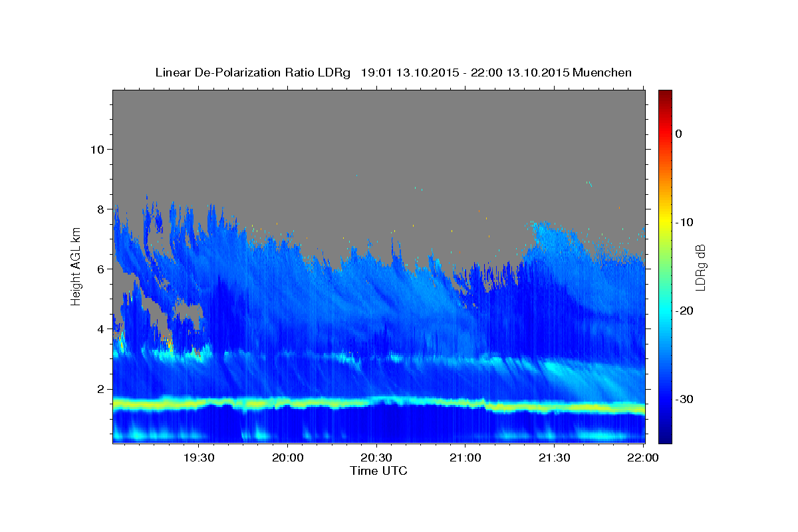
Task: Click the 20:30 time tick label
Action: pyautogui.click(x=376, y=458)
